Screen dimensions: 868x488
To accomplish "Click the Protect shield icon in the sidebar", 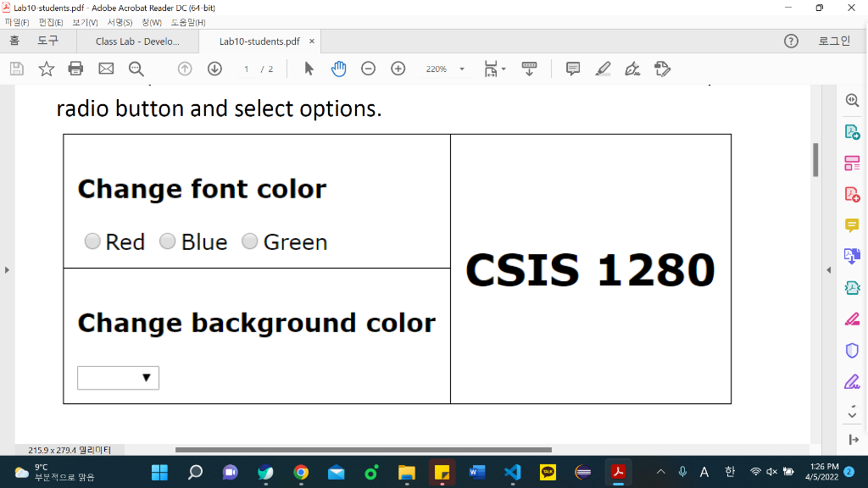I will coord(853,350).
